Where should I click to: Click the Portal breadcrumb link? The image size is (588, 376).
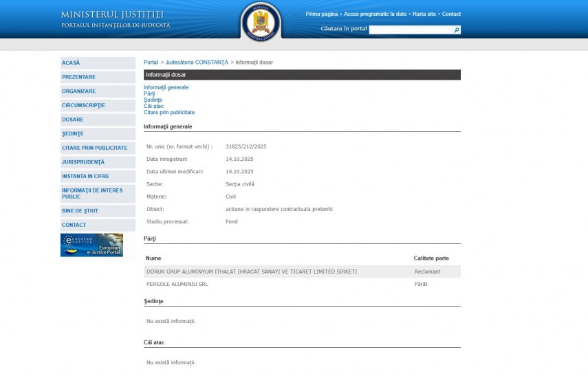click(x=151, y=63)
